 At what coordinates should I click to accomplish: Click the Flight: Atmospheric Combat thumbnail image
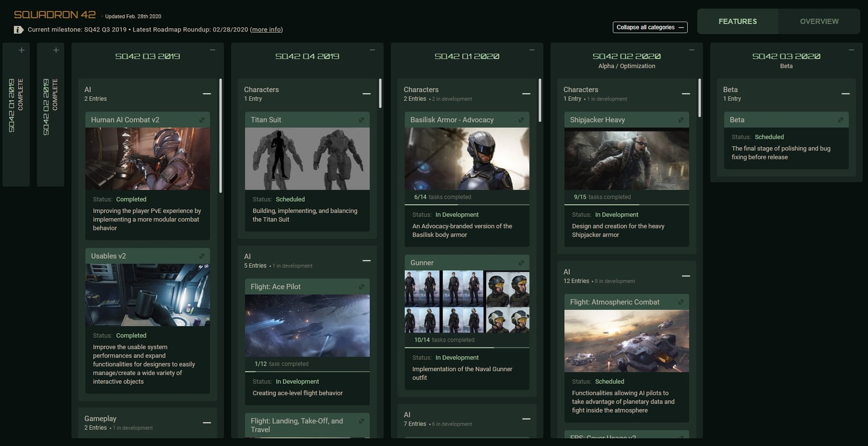click(626, 341)
